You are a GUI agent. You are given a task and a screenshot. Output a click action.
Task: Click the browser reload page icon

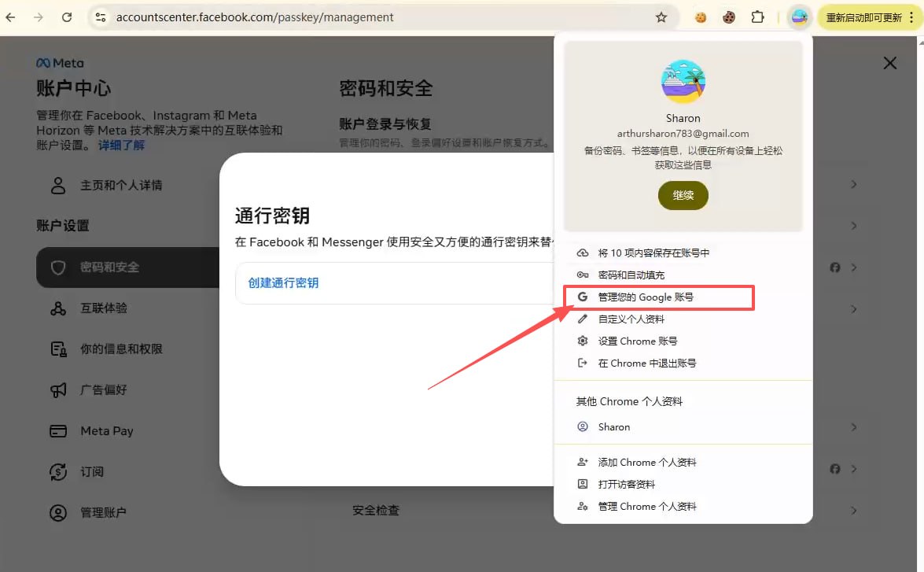67,17
